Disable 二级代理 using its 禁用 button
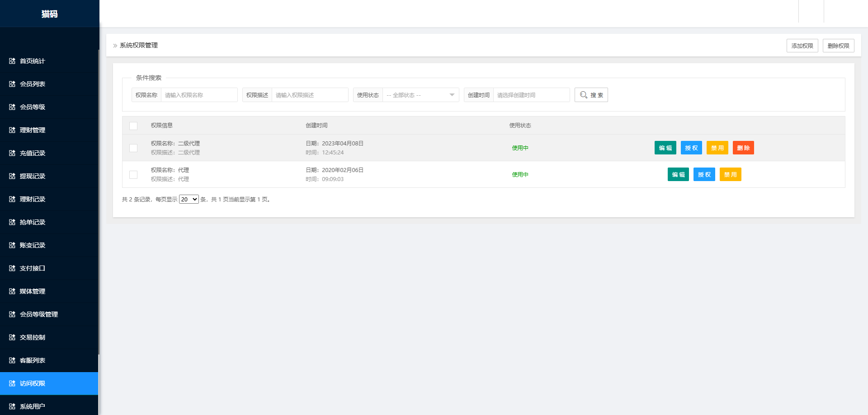 [x=717, y=148]
